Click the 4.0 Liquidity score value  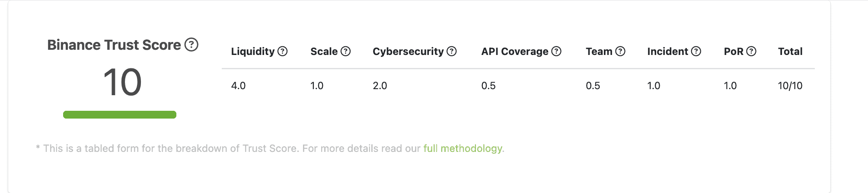[x=238, y=86]
